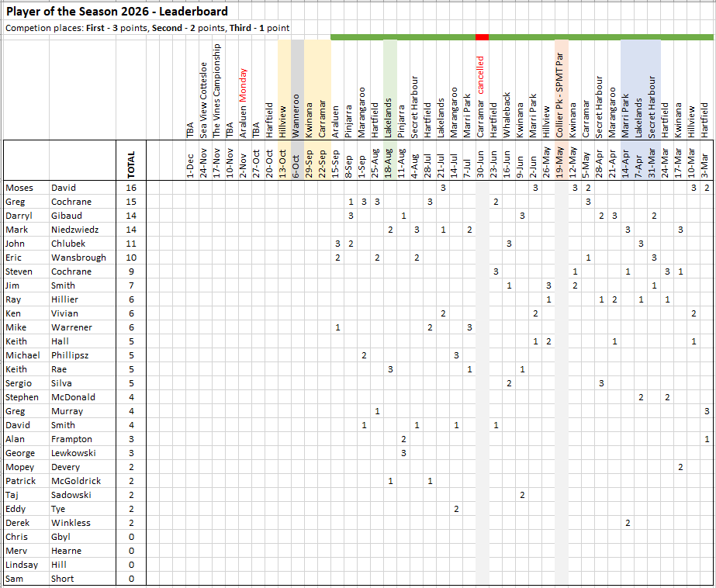This screenshot has height=588, width=716.
Task: Select the title cell 'Player of the Season 2026 - Leaderboard'
Action: coord(117,12)
